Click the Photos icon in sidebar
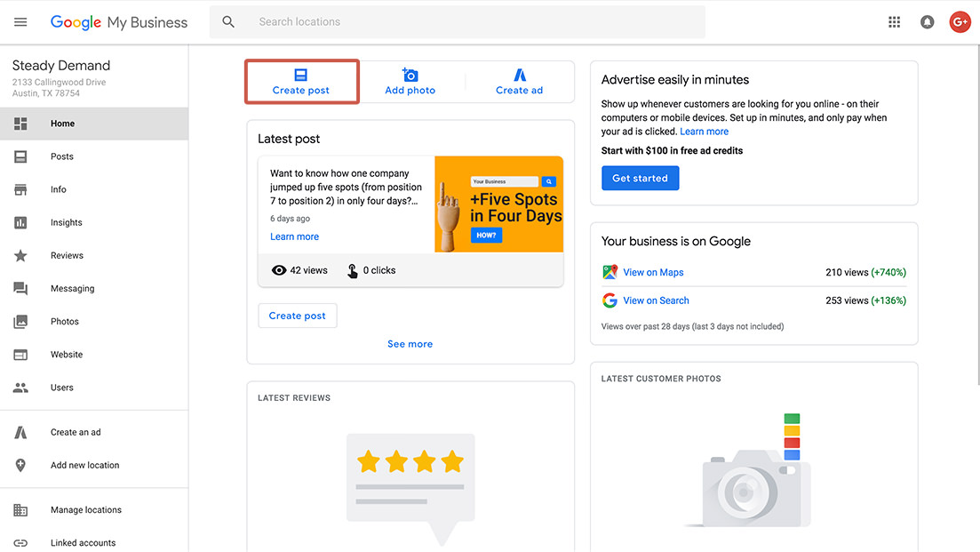980x552 pixels. point(20,321)
